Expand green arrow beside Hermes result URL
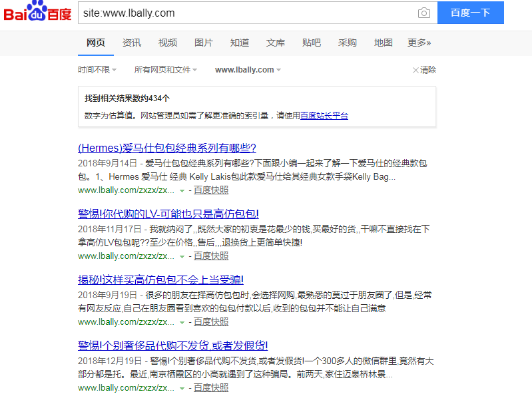This screenshot has width=532, height=404. [x=182, y=191]
